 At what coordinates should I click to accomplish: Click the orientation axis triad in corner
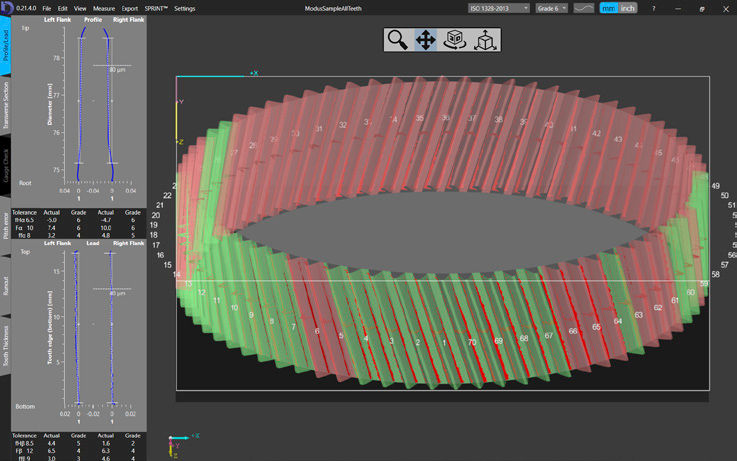[x=182, y=445]
